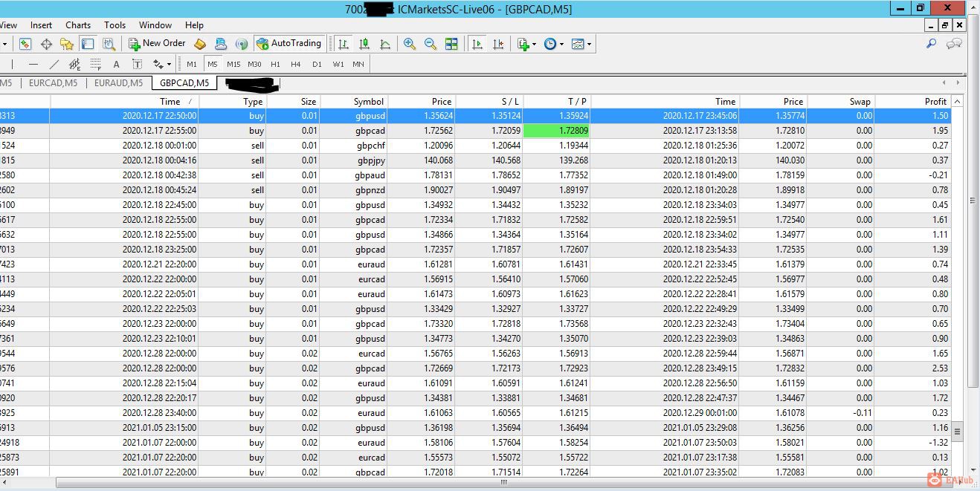Open the arrows objects dropdown
The width and height of the screenshot is (980, 491).
point(161,64)
